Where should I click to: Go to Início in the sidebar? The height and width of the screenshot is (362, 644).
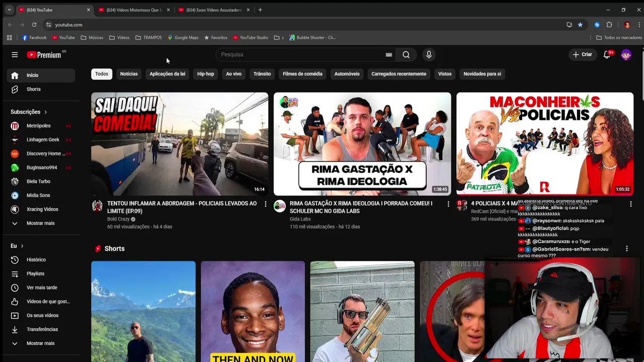pos(41,75)
